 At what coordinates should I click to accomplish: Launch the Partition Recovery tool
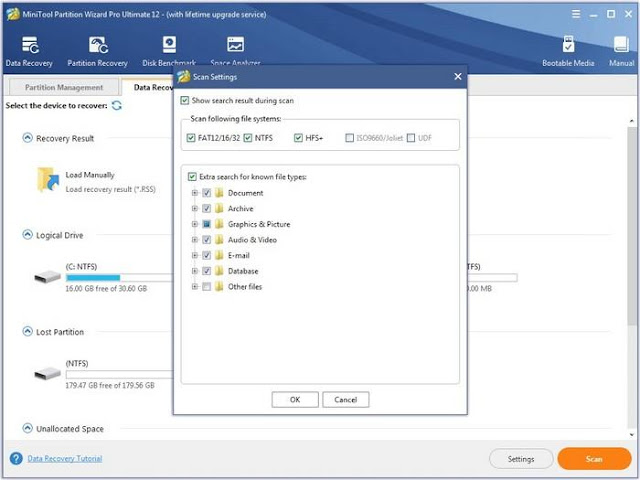(98, 51)
